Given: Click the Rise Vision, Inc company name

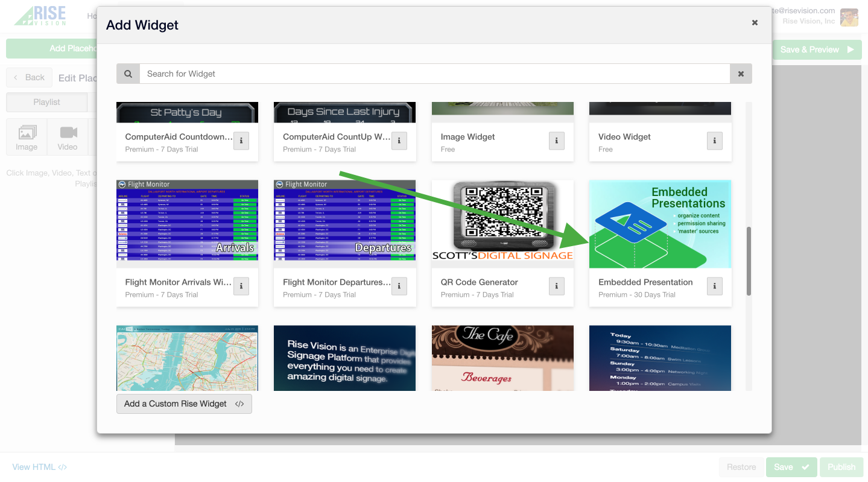Looking at the screenshot, I should pos(809,22).
